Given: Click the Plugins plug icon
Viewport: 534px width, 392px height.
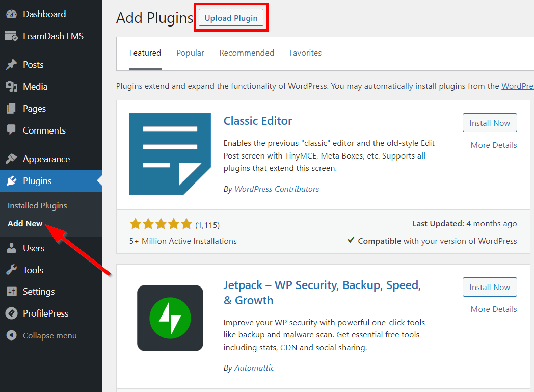Looking at the screenshot, I should coord(11,180).
